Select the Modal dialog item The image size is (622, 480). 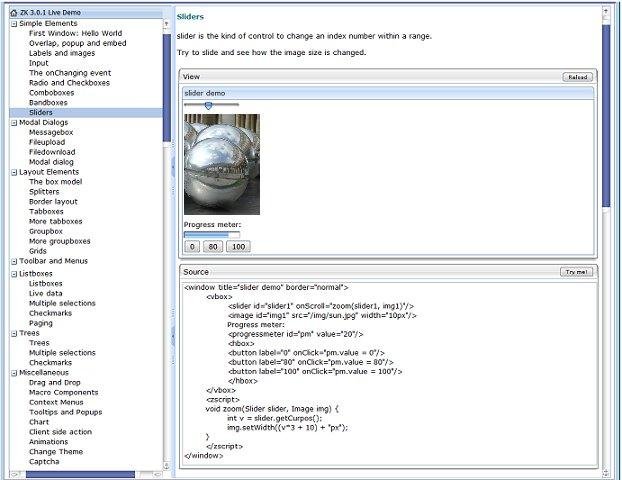51,162
